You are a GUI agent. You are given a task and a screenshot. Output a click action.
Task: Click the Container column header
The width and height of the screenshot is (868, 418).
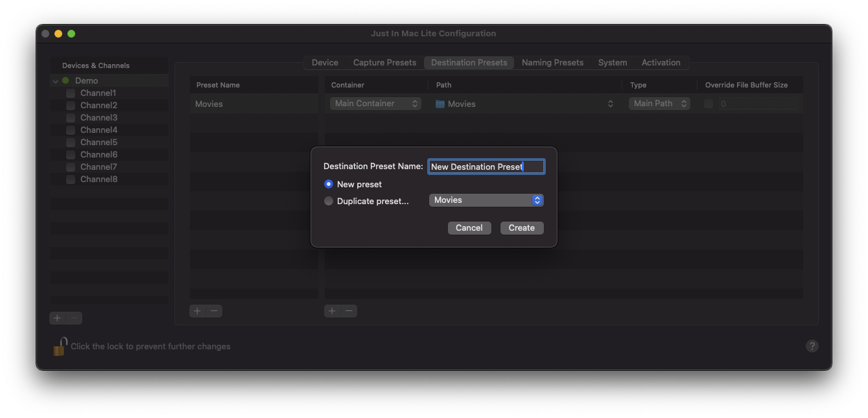[376, 85]
